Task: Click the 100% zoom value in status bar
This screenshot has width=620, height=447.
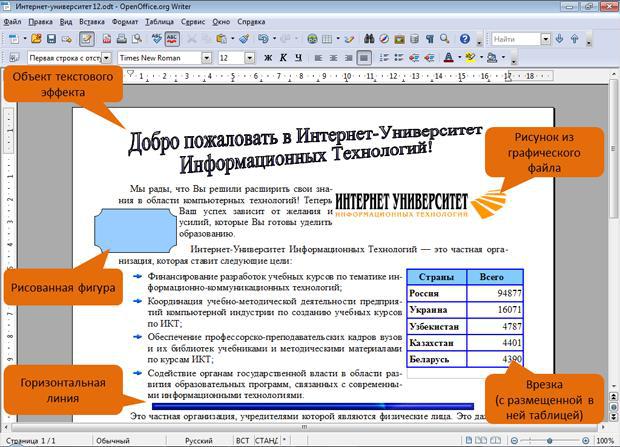Action: [605, 440]
